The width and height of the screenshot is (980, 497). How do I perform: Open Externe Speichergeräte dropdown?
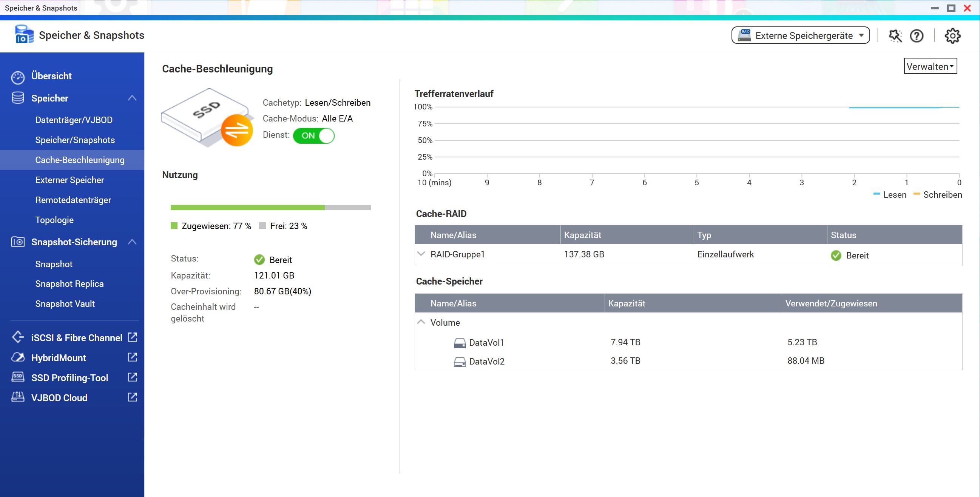801,35
